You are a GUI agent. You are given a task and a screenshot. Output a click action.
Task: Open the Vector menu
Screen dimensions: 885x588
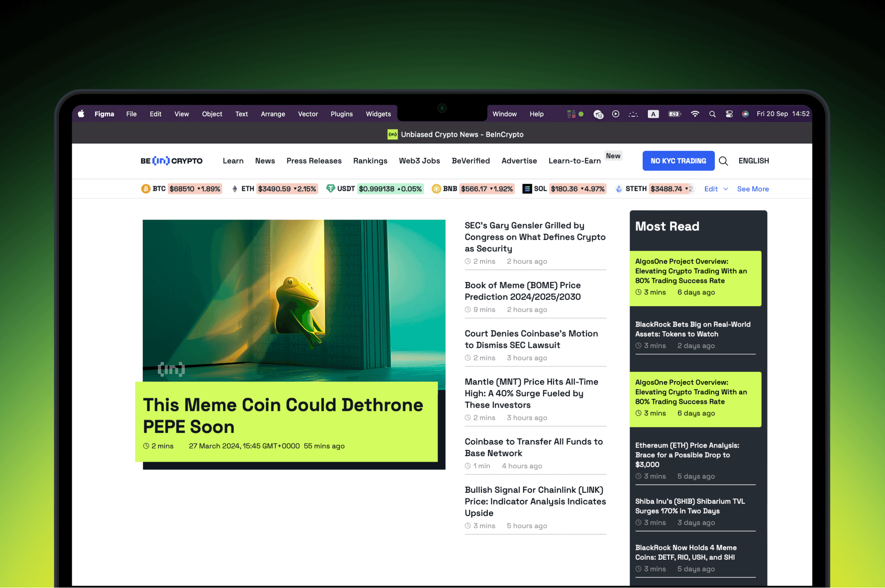308,114
